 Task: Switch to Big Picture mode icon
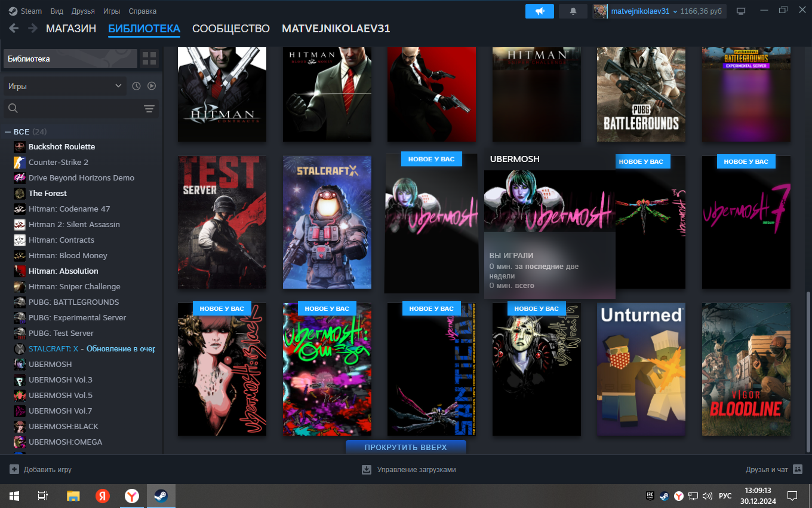tap(741, 11)
